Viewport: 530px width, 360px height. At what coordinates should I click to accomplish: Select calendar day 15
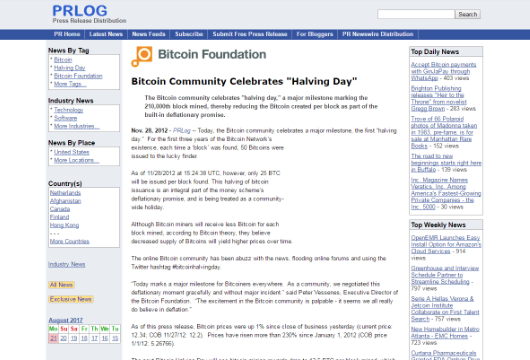pos(115,338)
